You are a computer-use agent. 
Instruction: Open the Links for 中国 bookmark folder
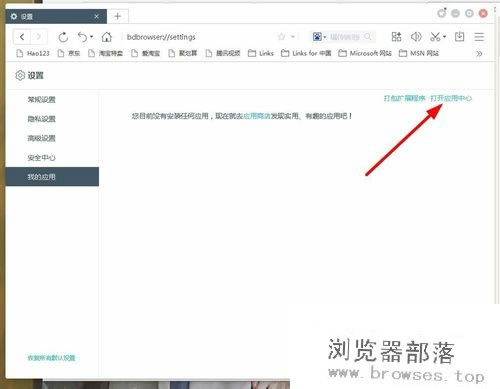tap(306, 53)
